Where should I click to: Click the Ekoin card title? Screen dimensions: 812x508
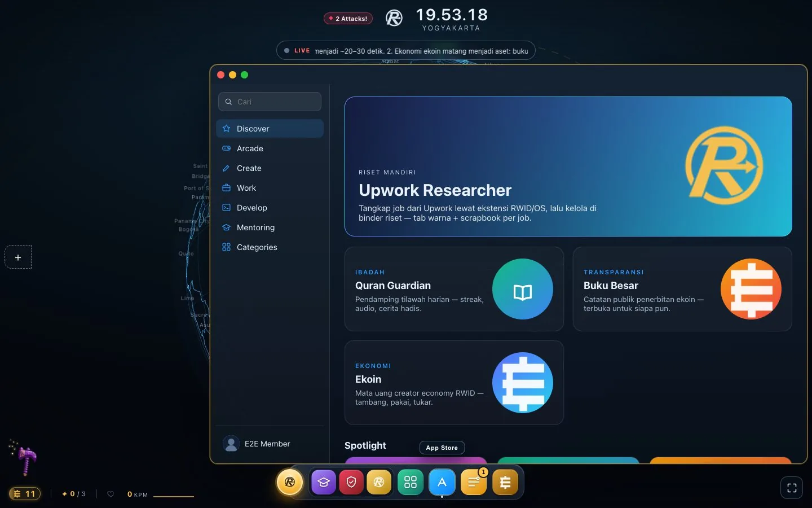[x=368, y=379]
